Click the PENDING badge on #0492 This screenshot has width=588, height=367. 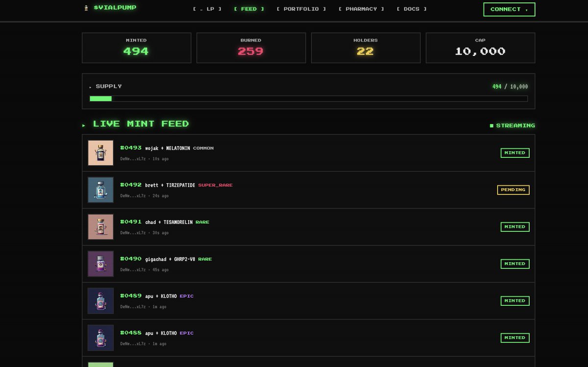[x=513, y=190]
